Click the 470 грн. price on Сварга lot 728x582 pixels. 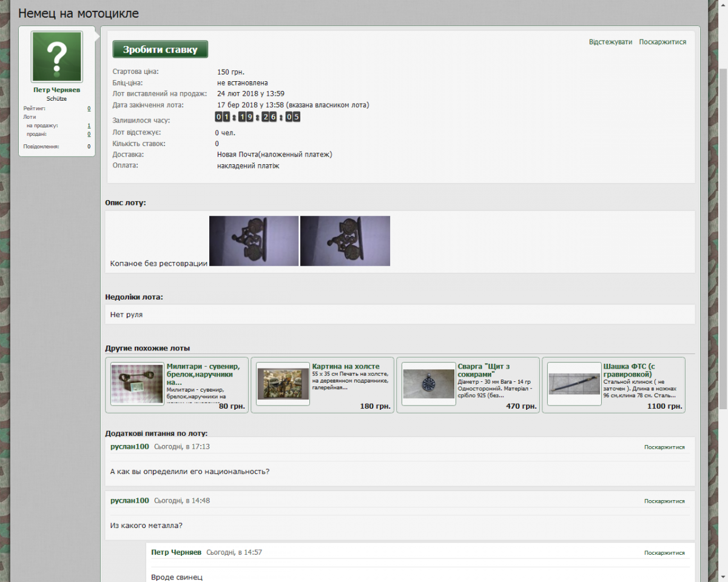point(521,406)
